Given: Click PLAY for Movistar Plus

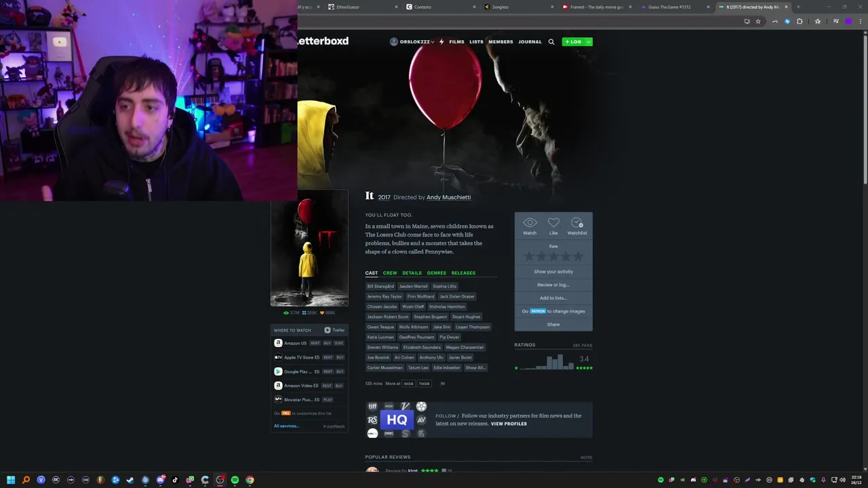Looking at the screenshot, I should tap(328, 400).
